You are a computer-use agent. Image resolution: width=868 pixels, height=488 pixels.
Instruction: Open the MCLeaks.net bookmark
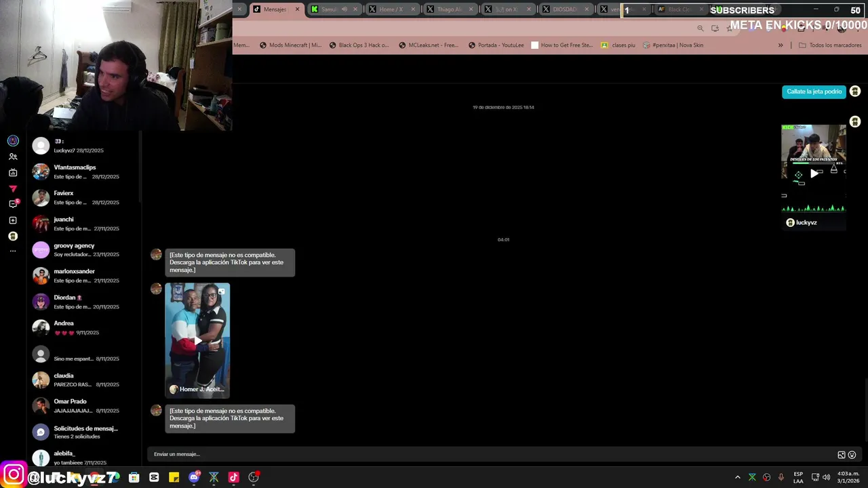pyautogui.click(x=429, y=45)
